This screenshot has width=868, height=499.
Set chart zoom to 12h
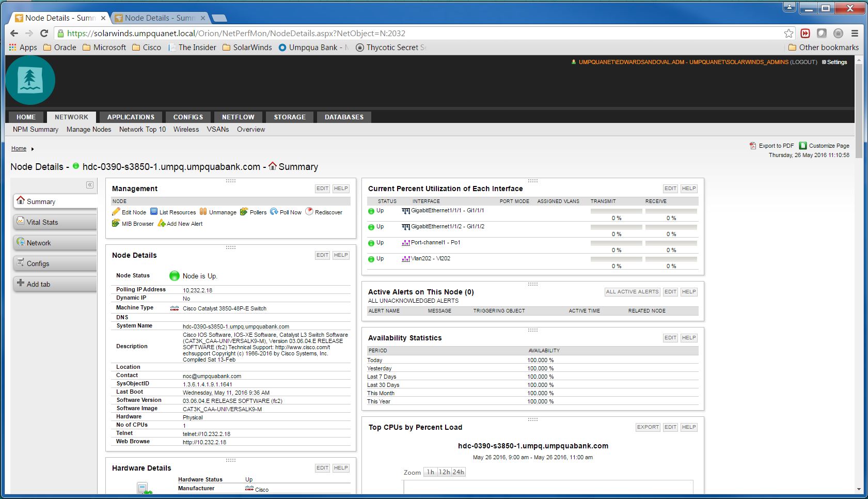pos(444,472)
